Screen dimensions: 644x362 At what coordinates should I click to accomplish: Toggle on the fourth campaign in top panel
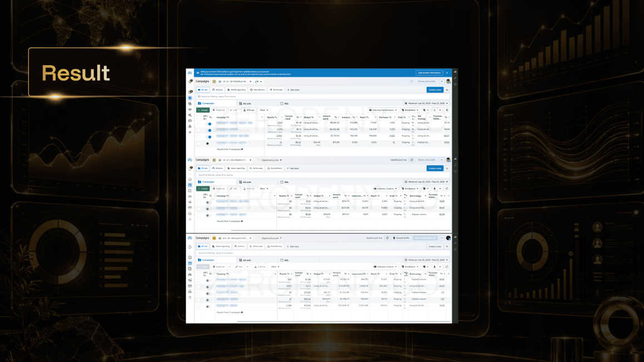coord(207,143)
